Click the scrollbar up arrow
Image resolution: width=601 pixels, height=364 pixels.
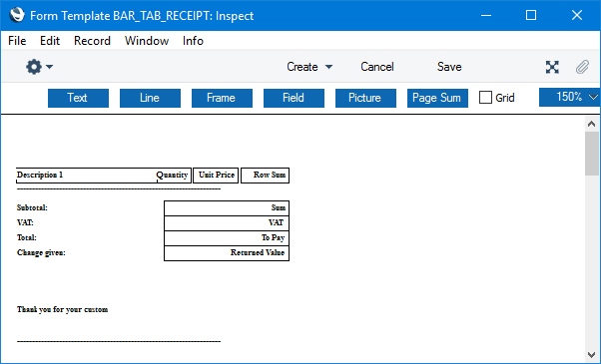tap(591, 124)
